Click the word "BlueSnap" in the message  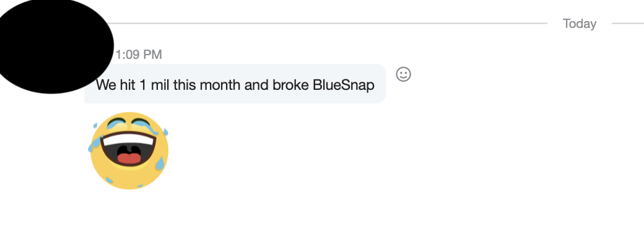point(343,86)
